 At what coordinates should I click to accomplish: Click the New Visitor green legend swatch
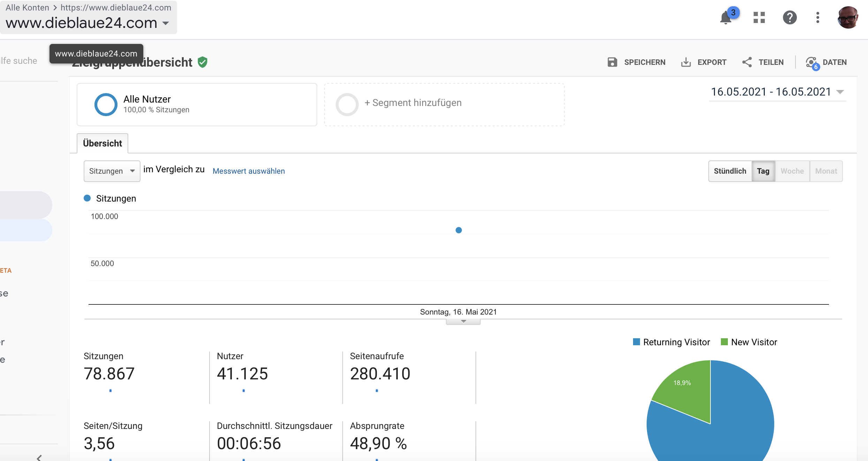point(724,342)
